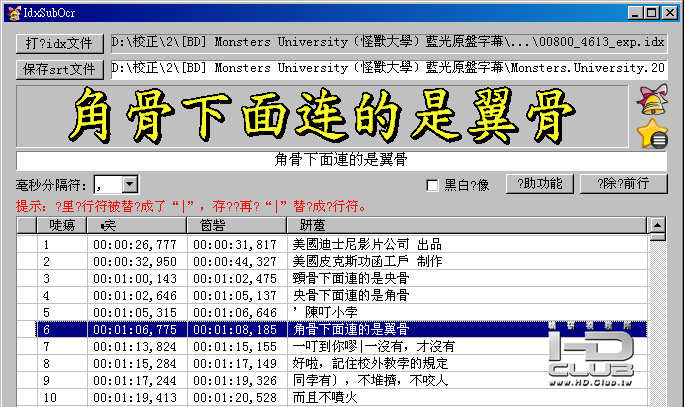Click the start time column header
Screen dimensions: 685x407
click(137, 225)
